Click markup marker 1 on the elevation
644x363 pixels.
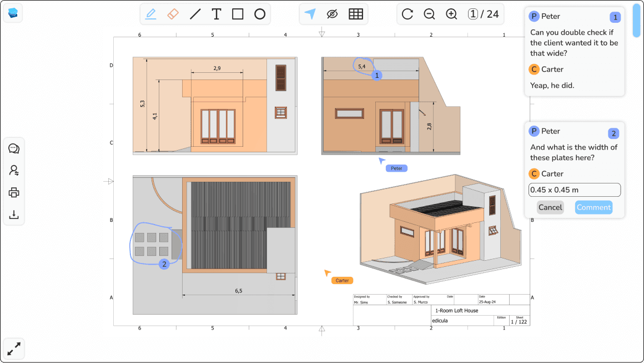click(x=376, y=75)
